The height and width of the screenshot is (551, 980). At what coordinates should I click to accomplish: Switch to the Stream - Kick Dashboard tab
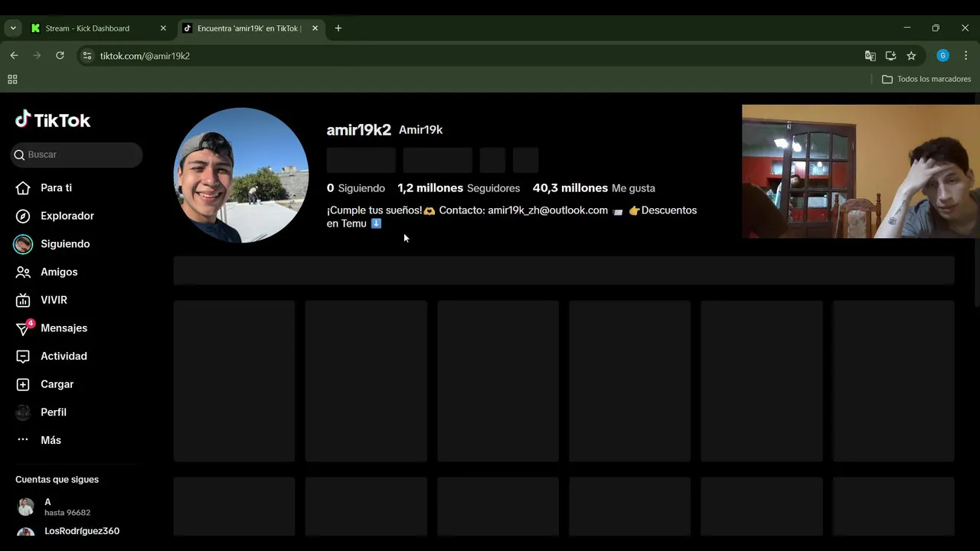tap(87, 28)
